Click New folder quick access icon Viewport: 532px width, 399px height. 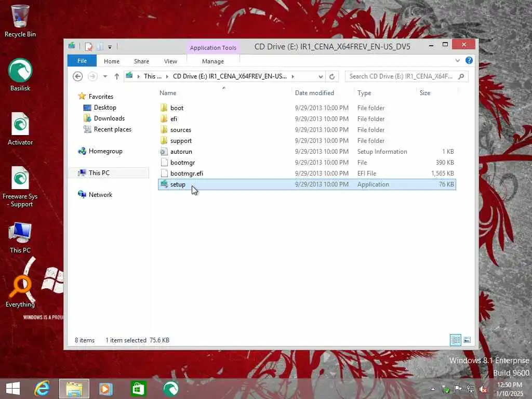(100, 46)
